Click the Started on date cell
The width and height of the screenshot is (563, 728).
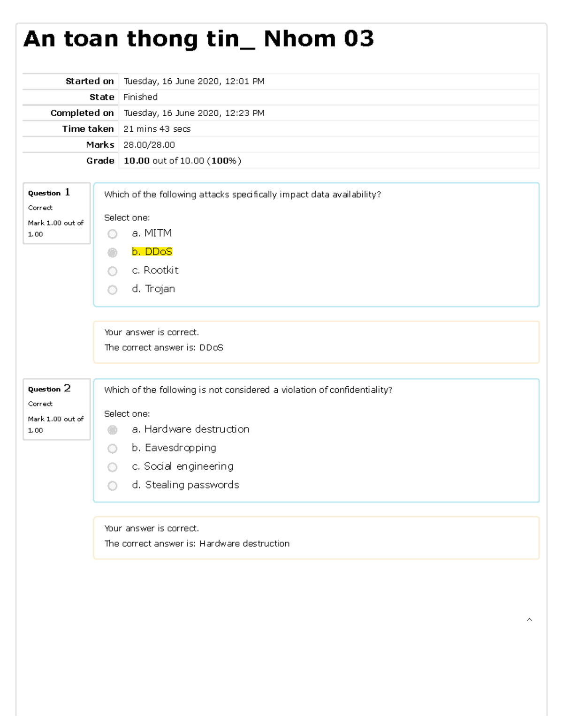coord(329,81)
